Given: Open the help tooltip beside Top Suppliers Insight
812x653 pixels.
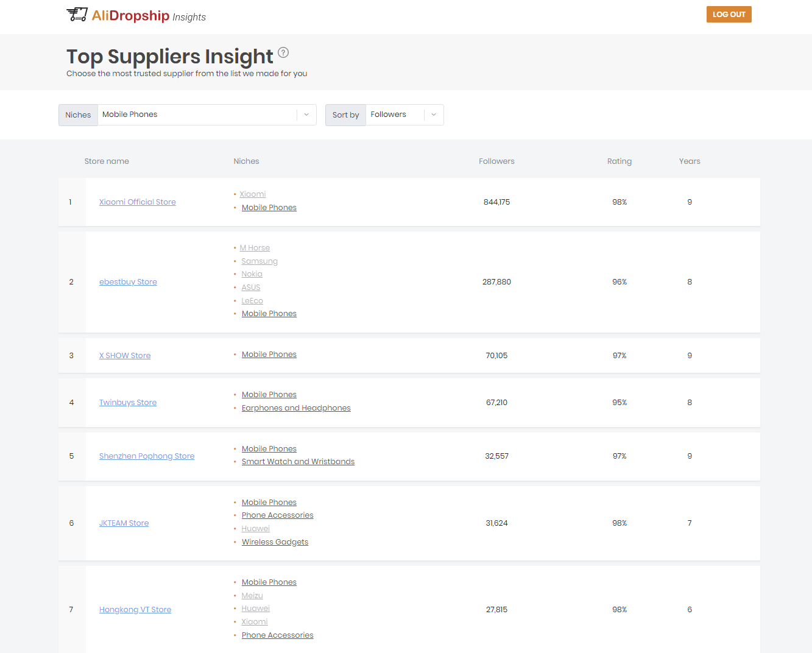Looking at the screenshot, I should click(283, 52).
